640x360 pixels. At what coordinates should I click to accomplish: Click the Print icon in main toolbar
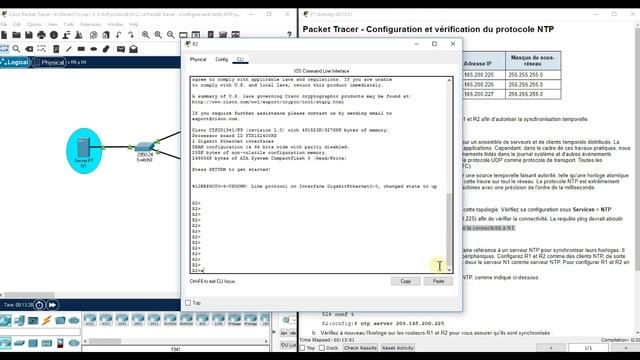pos(41,35)
